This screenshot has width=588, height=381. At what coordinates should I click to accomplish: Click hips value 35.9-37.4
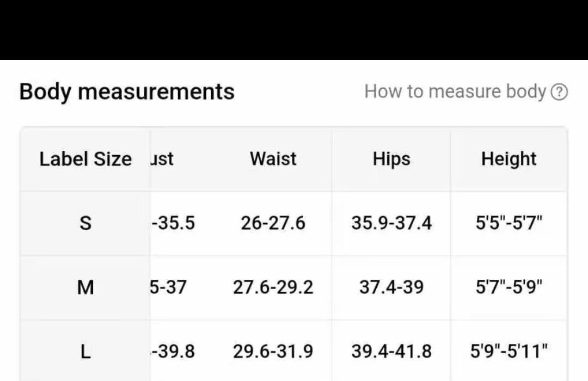(391, 223)
